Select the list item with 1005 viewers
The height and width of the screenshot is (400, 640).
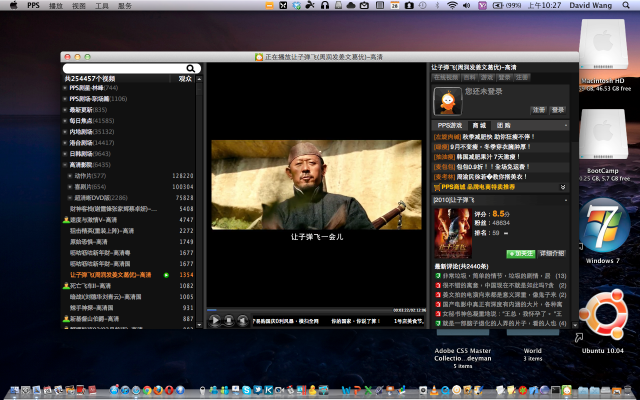129,297
